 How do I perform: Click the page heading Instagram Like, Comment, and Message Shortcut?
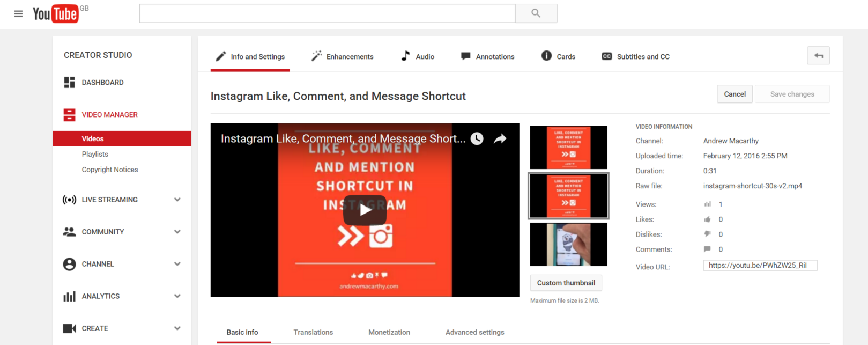click(x=338, y=96)
